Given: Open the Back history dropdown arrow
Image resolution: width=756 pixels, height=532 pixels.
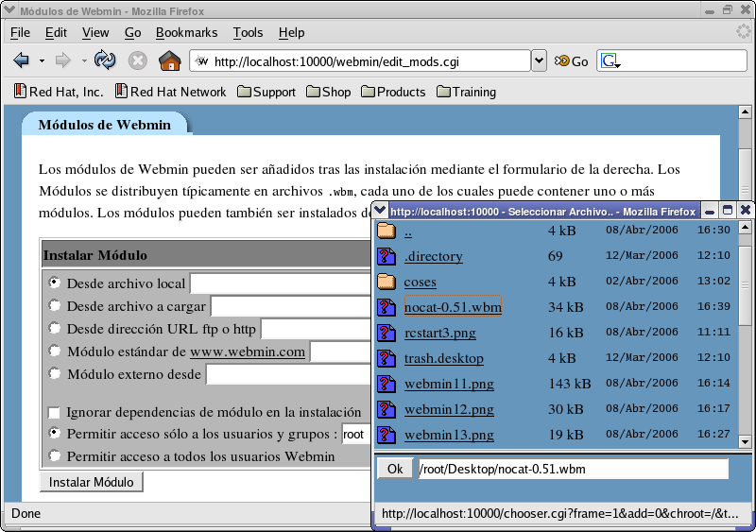Looking at the screenshot, I should click(x=42, y=61).
